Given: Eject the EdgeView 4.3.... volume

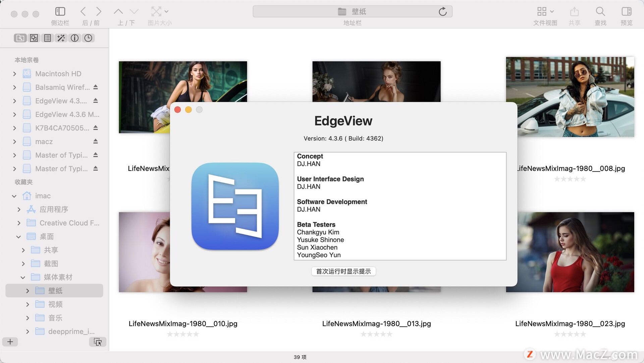Looking at the screenshot, I should click(x=96, y=101).
